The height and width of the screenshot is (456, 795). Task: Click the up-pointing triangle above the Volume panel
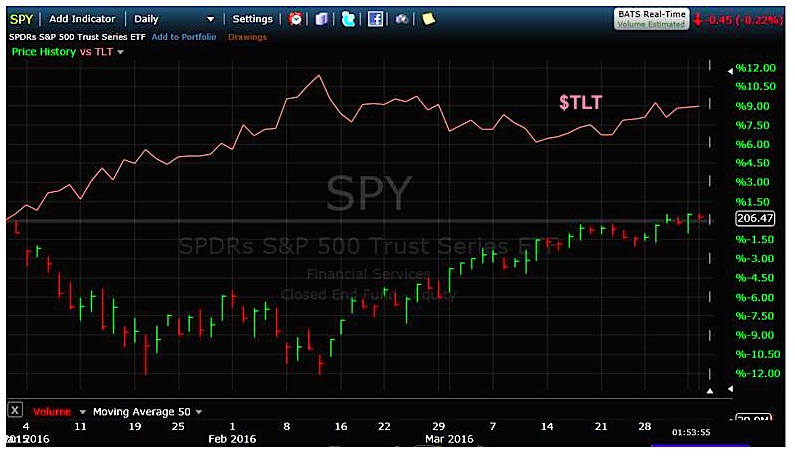coord(710,391)
